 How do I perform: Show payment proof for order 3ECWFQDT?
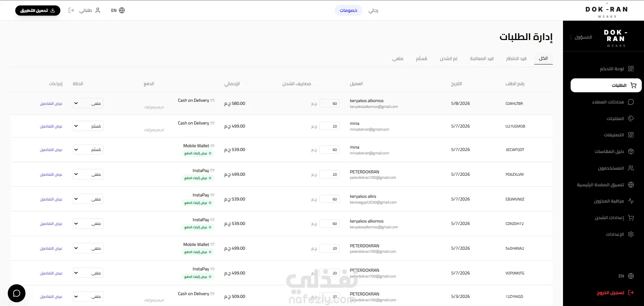click(198, 153)
